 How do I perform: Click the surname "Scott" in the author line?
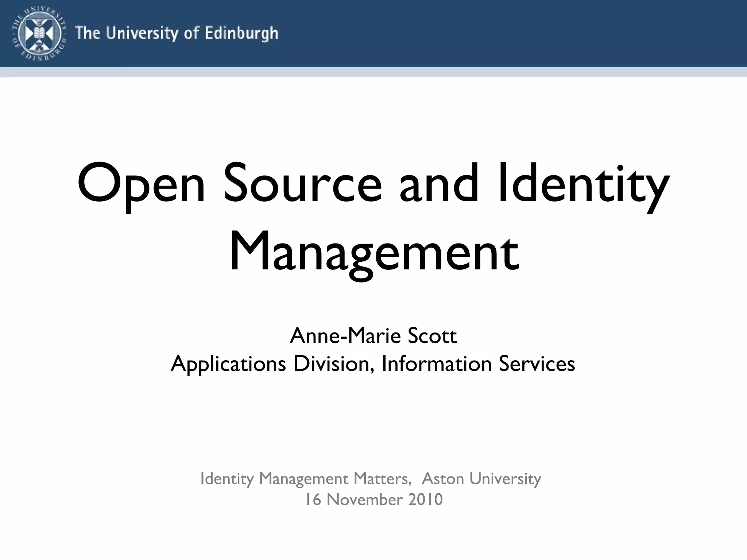(432, 336)
